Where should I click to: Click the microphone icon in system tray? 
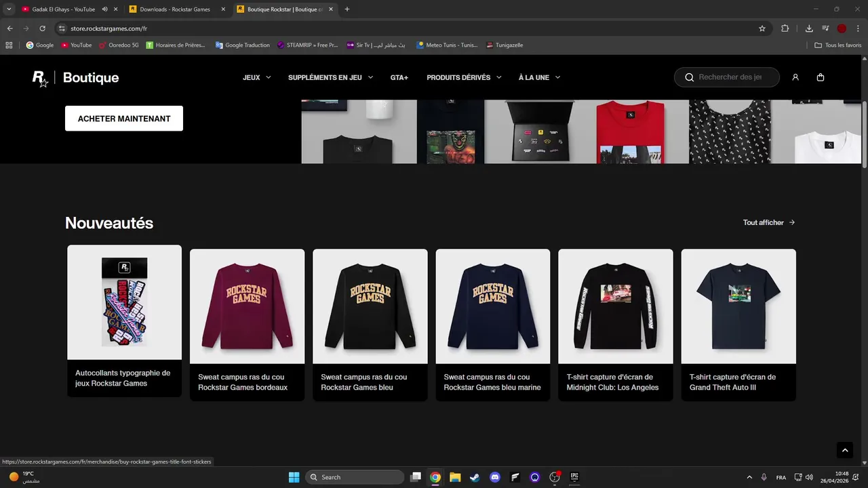pyautogui.click(x=764, y=477)
